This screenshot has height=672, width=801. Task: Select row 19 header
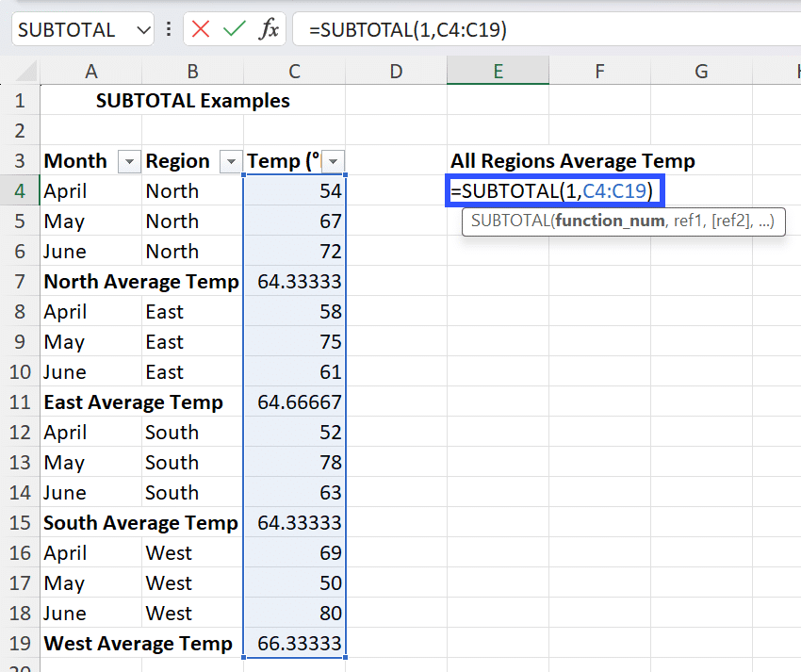pos(20,643)
